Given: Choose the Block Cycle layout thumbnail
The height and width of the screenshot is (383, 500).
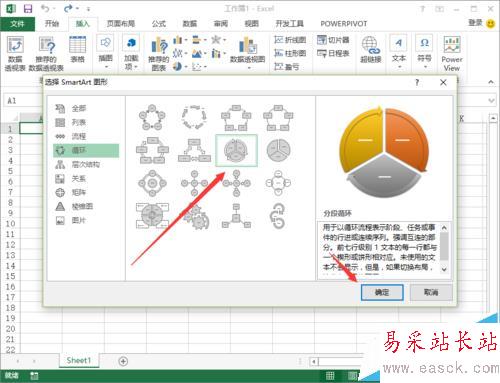Looking at the screenshot, I should pos(236,117).
